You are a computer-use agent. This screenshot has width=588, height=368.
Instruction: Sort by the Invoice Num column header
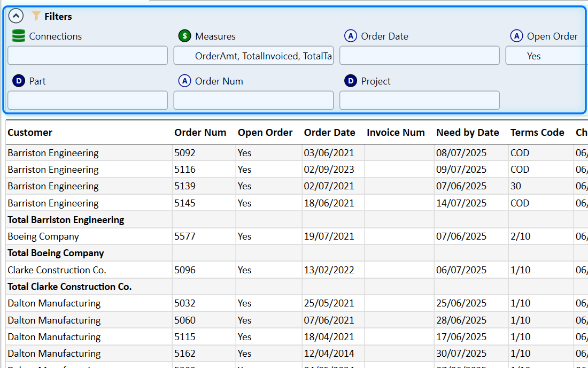[396, 133]
